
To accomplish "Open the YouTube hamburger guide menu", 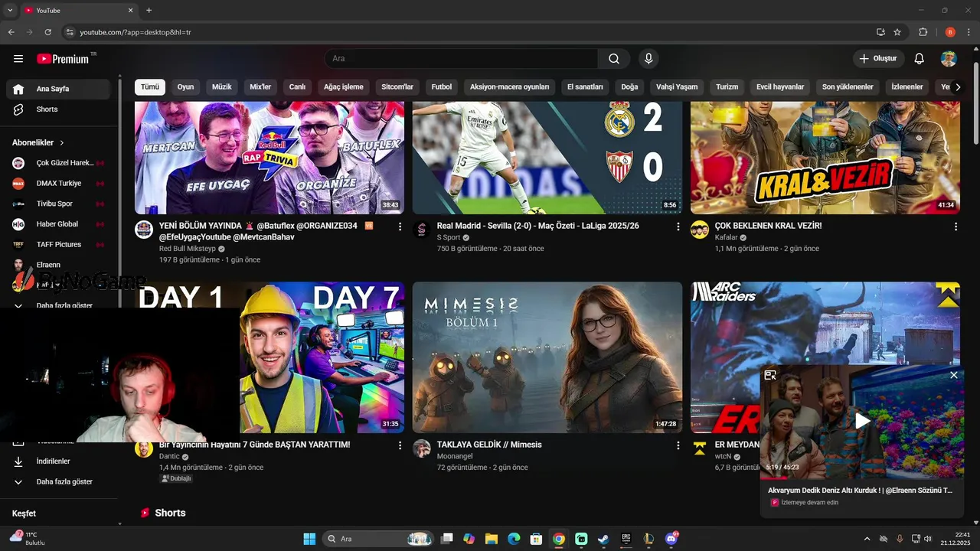I will coord(18,59).
